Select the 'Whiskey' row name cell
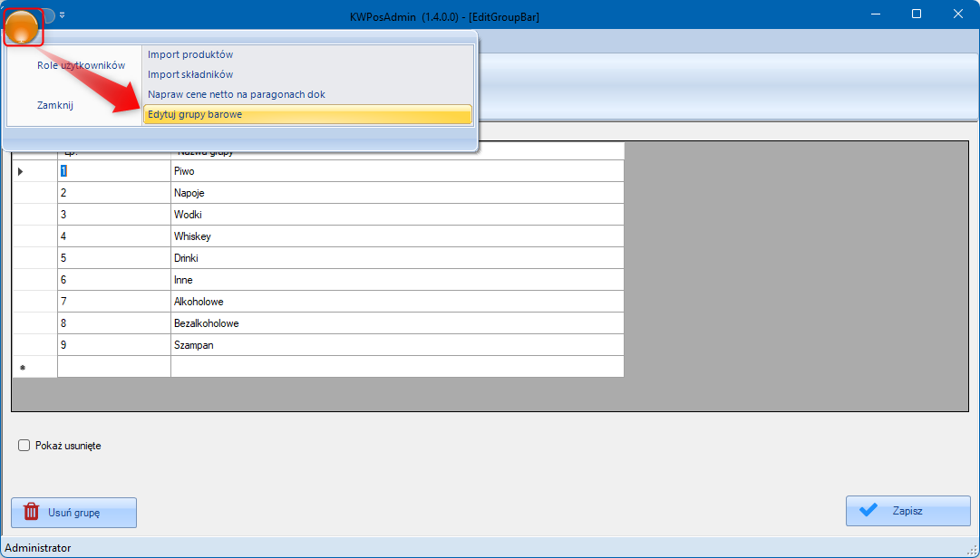 click(x=396, y=236)
